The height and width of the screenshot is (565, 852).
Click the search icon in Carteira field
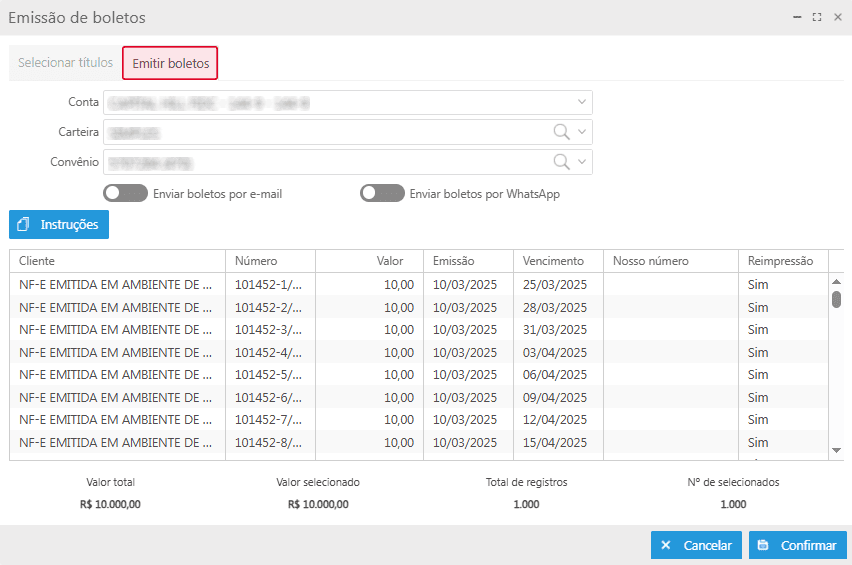(561, 132)
